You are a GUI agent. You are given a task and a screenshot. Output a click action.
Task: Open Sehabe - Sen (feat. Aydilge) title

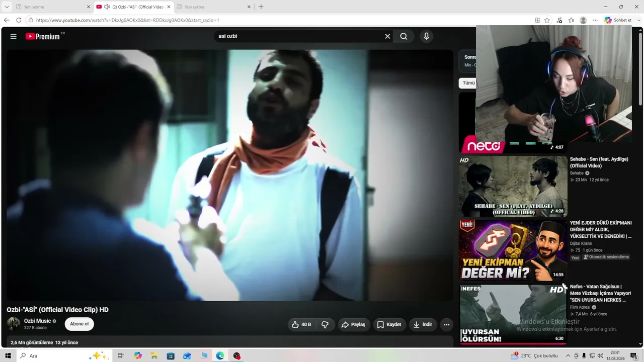[x=599, y=162]
